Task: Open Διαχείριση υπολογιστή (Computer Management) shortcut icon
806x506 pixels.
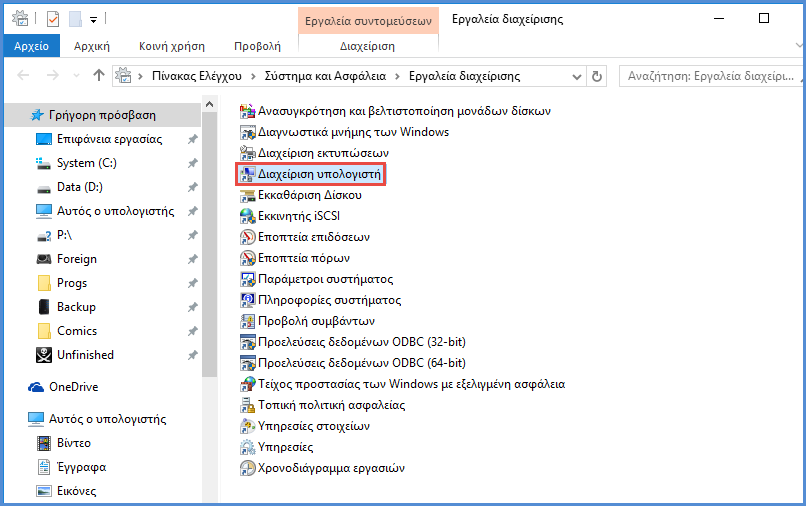Action: [248, 174]
